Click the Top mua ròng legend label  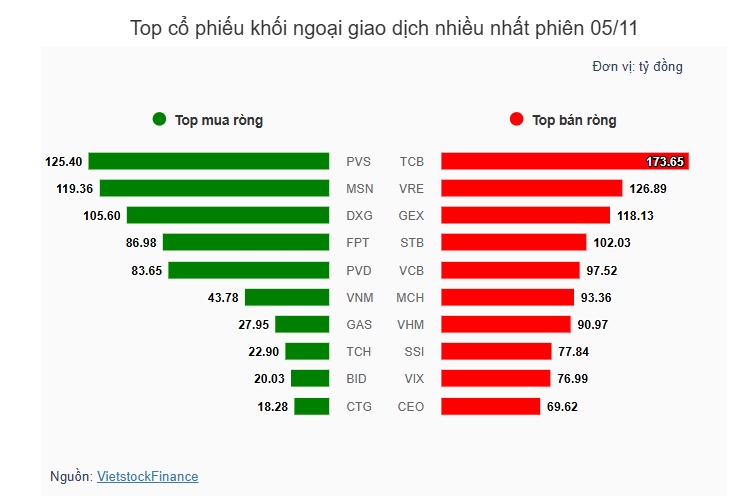pyautogui.click(x=219, y=120)
